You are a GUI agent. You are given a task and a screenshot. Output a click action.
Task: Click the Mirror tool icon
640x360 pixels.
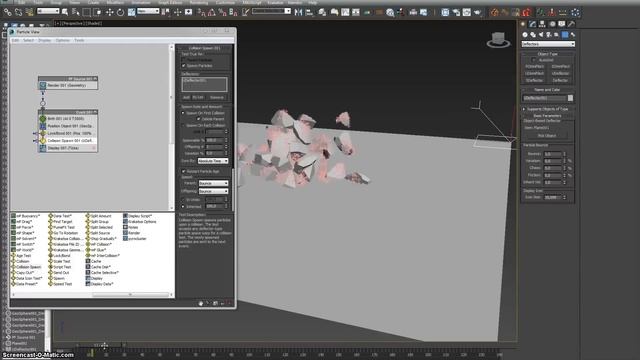coord(298,13)
